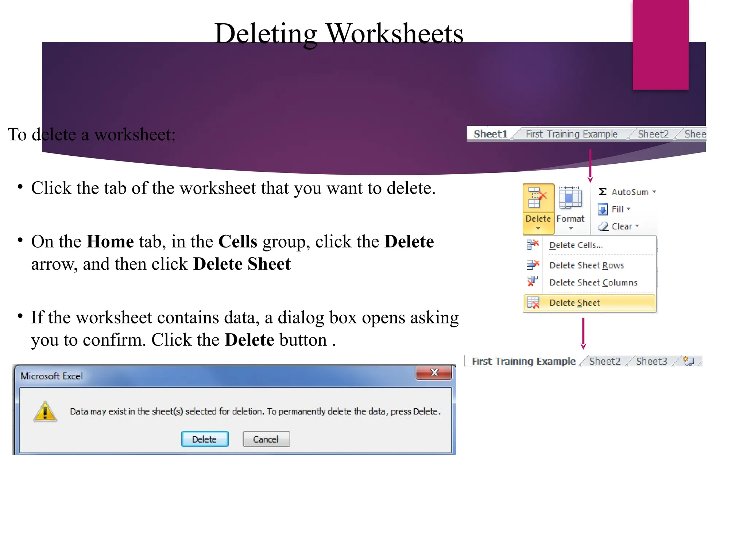
Task: Expand the Delete button dropdown arrow
Action: 538,229
